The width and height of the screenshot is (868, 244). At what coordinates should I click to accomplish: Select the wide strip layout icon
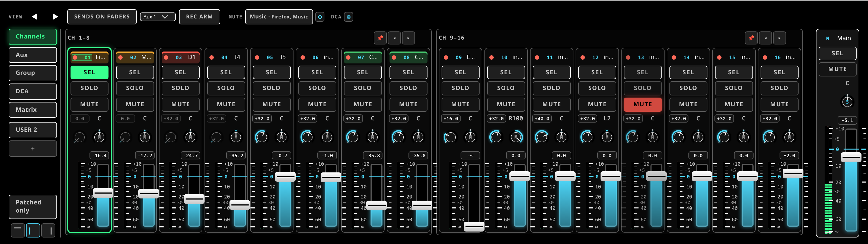[49, 230]
